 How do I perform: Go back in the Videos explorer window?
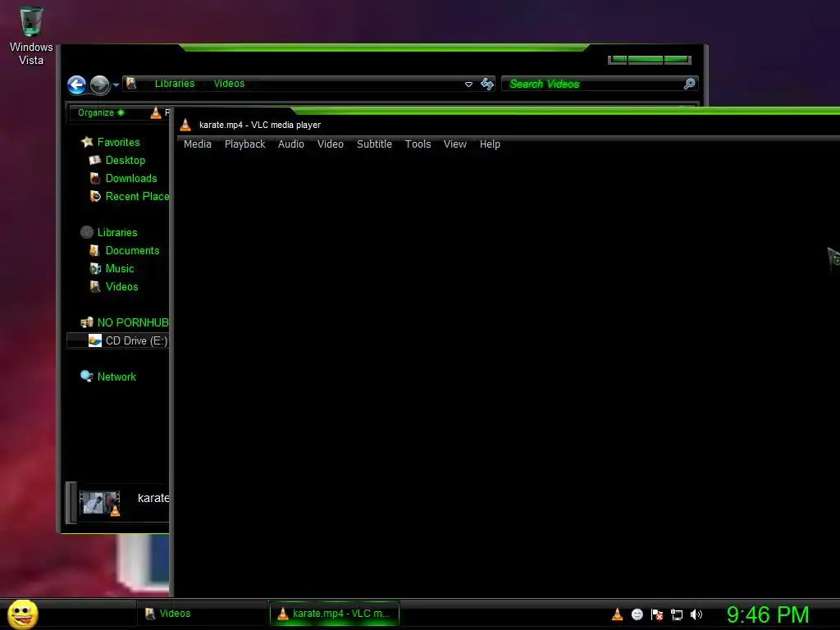(x=76, y=84)
